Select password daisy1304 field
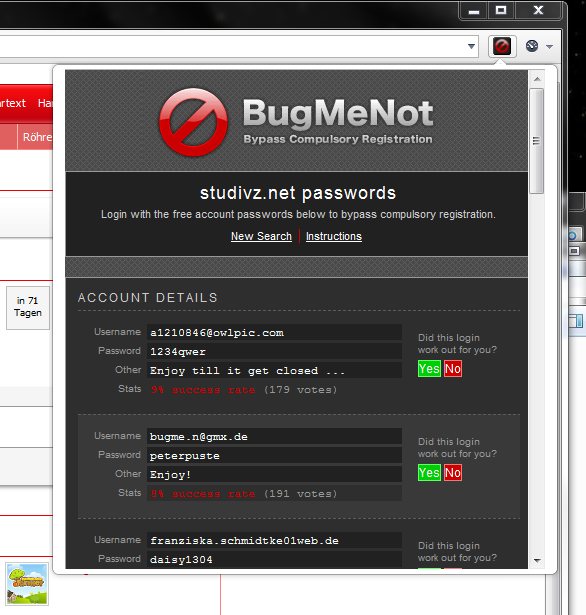This screenshot has height=615, width=586. pos(274,559)
